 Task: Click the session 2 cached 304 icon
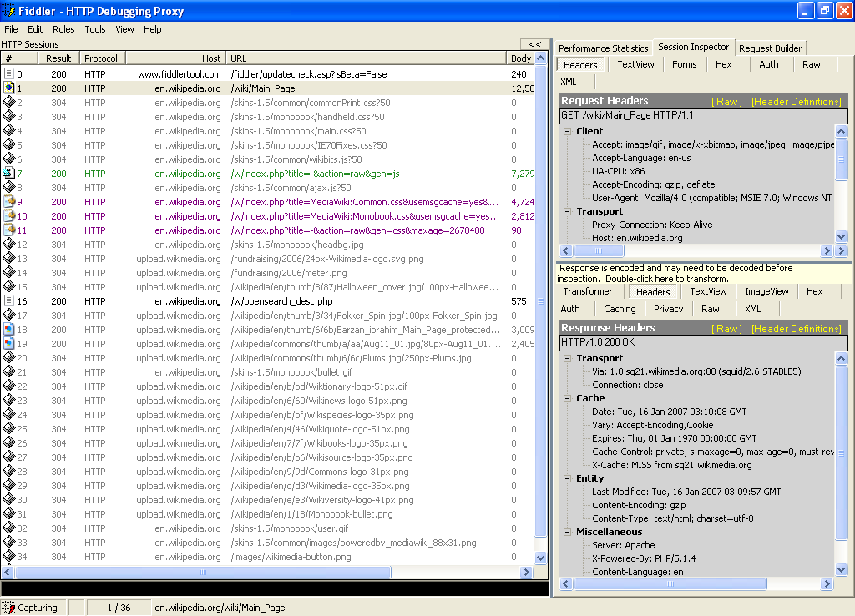[9, 102]
